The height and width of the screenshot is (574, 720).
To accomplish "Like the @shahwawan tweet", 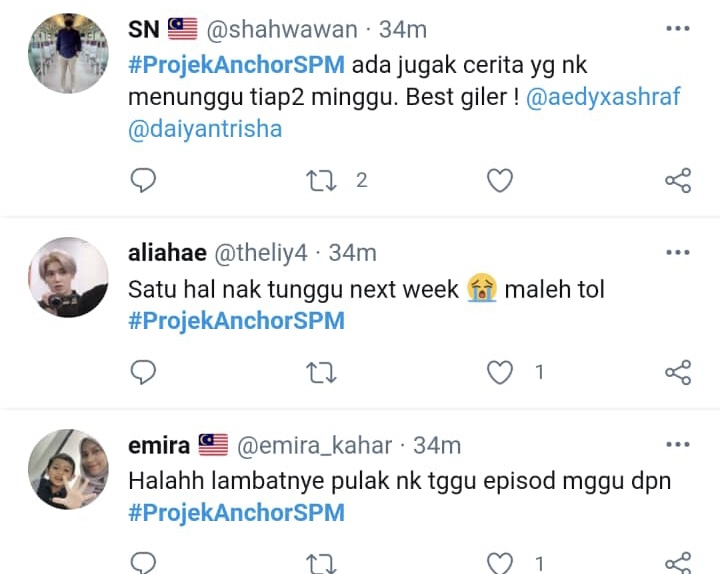I will [500, 180].
